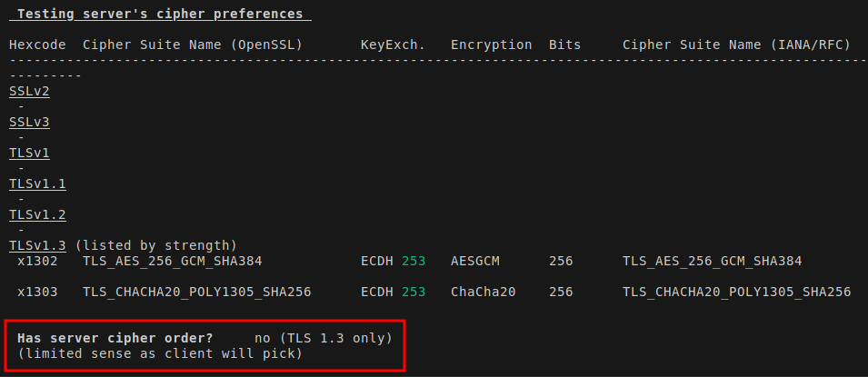
Task: Select the underlined SSLv3 protocol label
Action: [29, 122]
